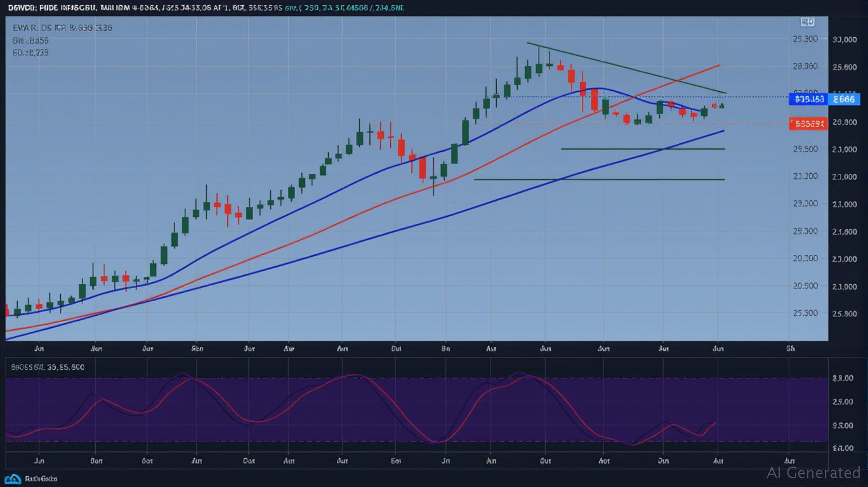
Task: Click the "60." legend value line
Action: point(30,53)
